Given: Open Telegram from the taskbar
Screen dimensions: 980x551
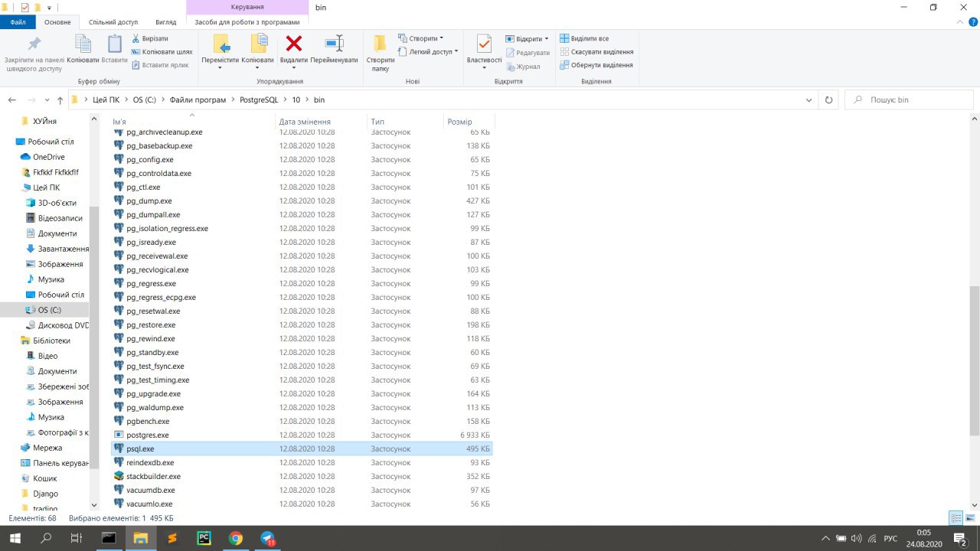Looking at the screenshot, I should point(268,538).
